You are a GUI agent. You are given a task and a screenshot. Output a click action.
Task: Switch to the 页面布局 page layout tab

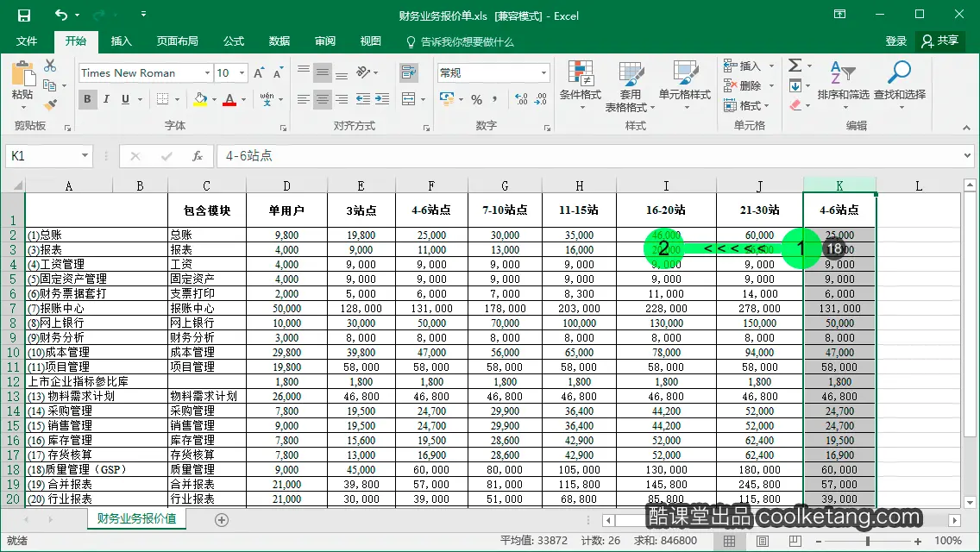pyautogui.click(x=178, y=41)
